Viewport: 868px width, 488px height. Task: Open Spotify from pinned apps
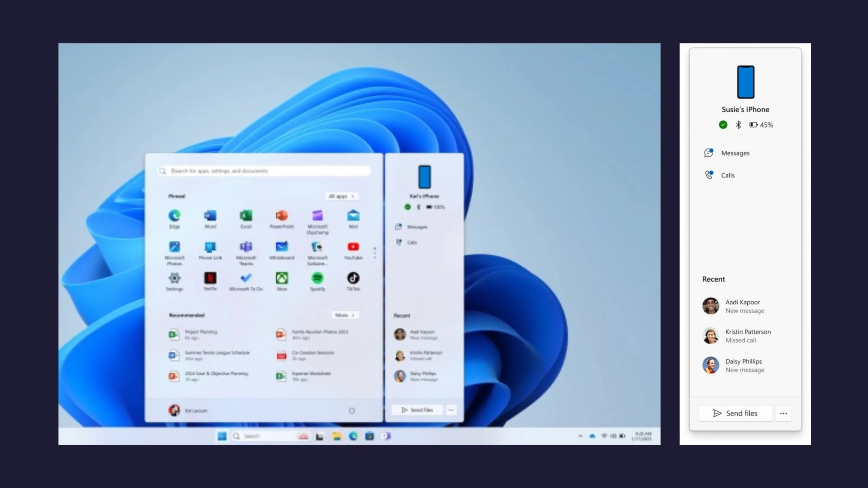[x=317, y=282]
